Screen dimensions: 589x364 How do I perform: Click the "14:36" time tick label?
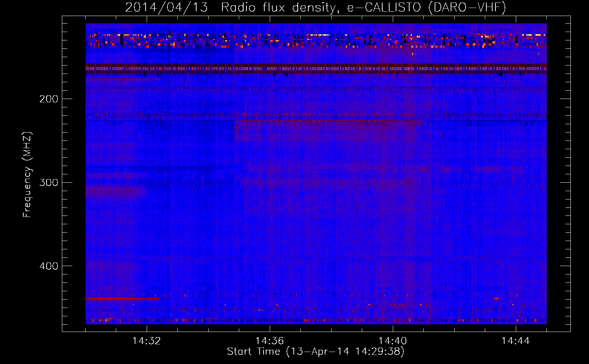[x=270, y=341]
